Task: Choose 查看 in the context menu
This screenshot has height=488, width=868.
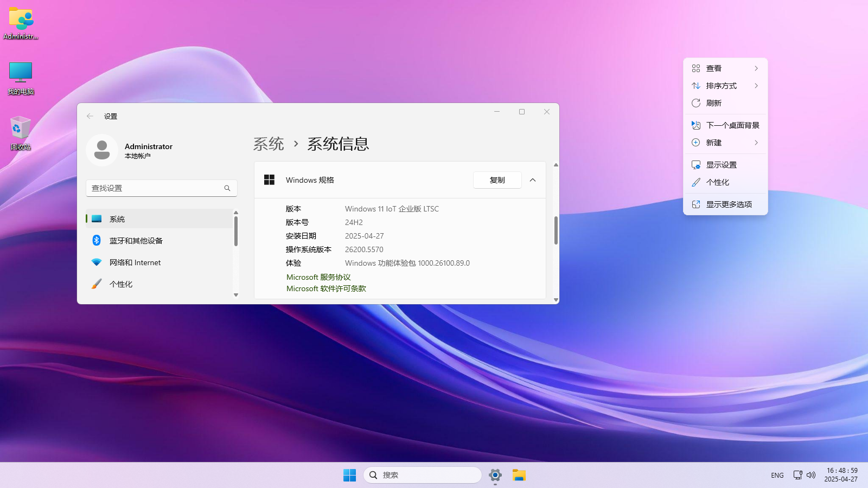Action: (725, 68)
